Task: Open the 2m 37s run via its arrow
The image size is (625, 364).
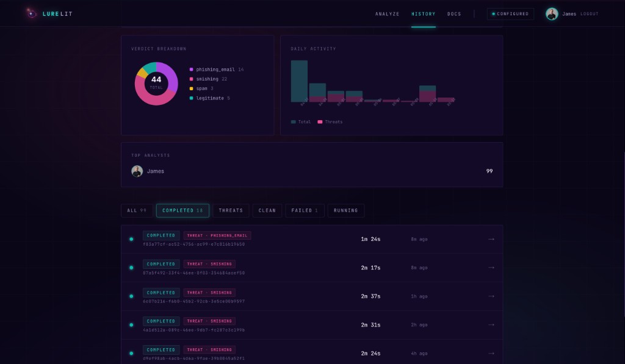Action: click(491, 296)
